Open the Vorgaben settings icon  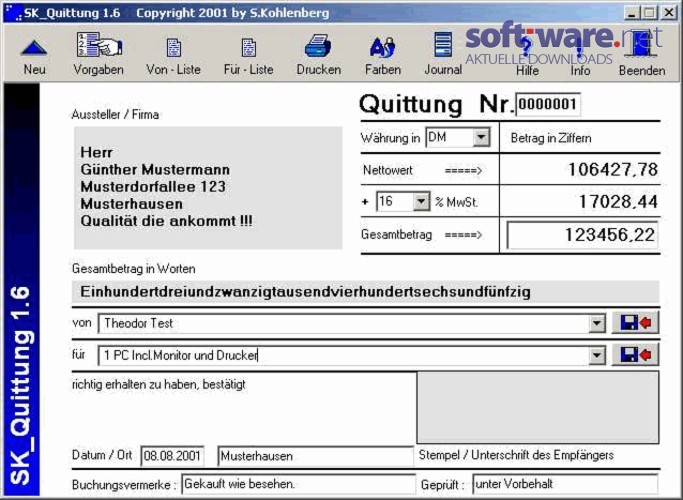pos(99,45)
